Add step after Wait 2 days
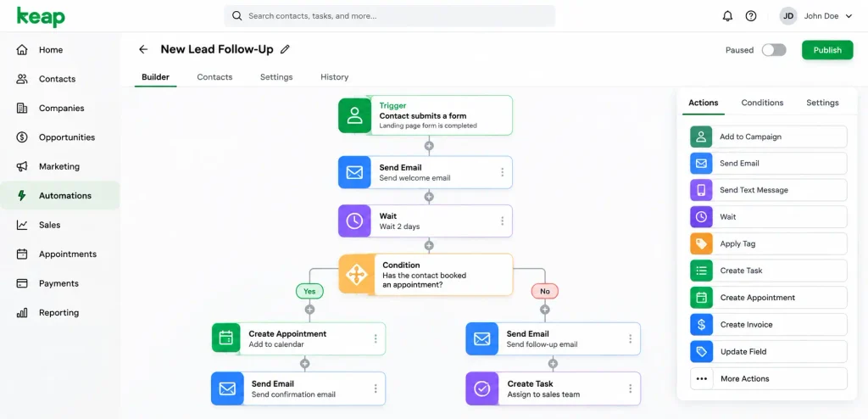 pos(428,245)
